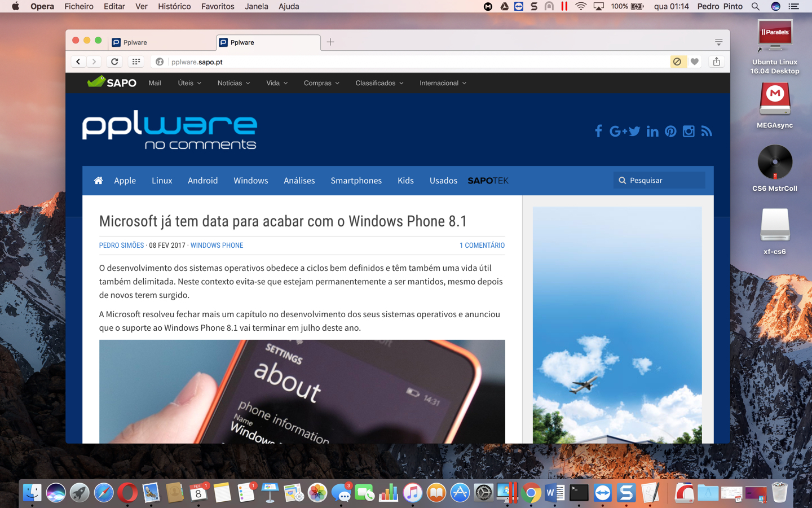Click the share icon in Opera toolbar
Image resolution: width=812 pixels, height=508 pixels.
coord(716,62)
